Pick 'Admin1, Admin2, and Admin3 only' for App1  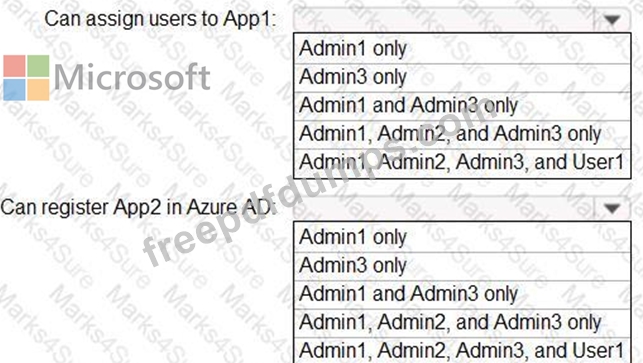[462, 134]
